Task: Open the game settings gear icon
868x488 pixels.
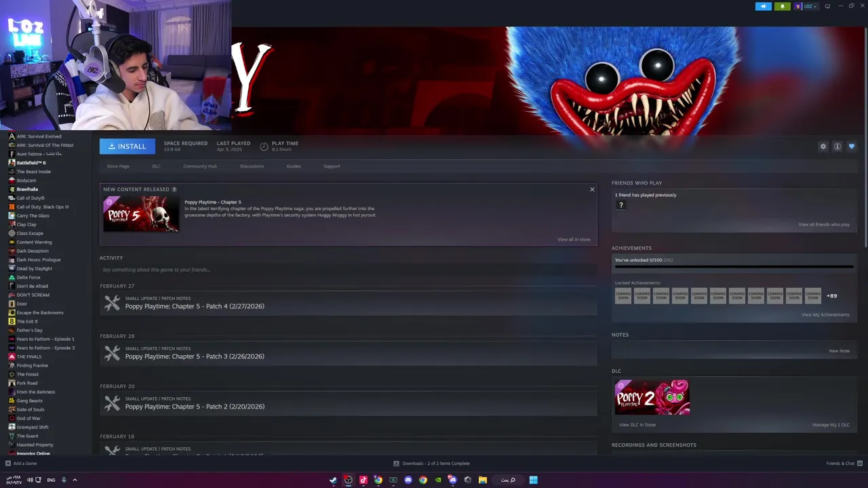Action: coord(823,146)
